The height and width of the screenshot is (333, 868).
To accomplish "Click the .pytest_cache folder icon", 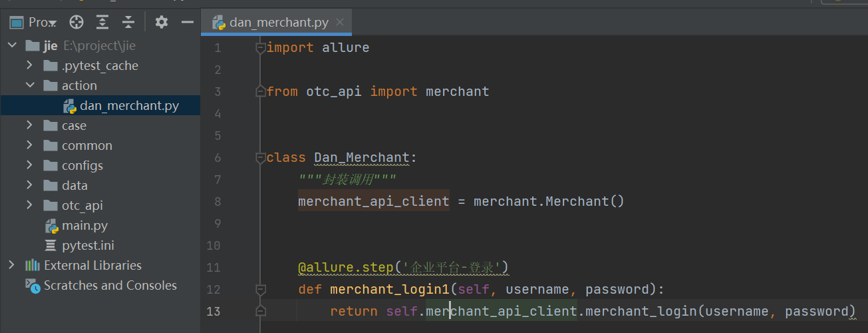I will point(51,65).
